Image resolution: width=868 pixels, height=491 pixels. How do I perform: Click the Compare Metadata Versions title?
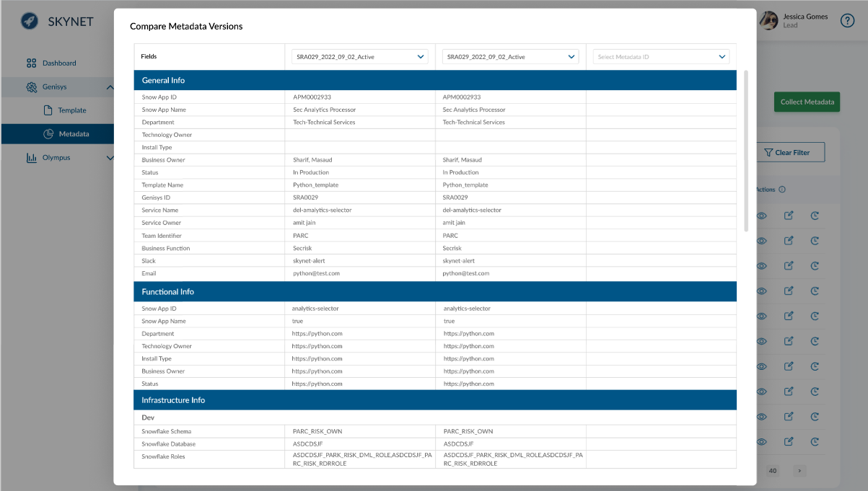(186, 26)
